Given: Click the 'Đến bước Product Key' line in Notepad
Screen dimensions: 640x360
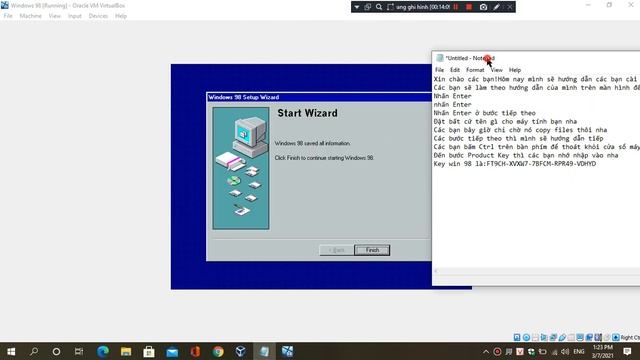Looking at the screenshot, I should coord(526,155).
